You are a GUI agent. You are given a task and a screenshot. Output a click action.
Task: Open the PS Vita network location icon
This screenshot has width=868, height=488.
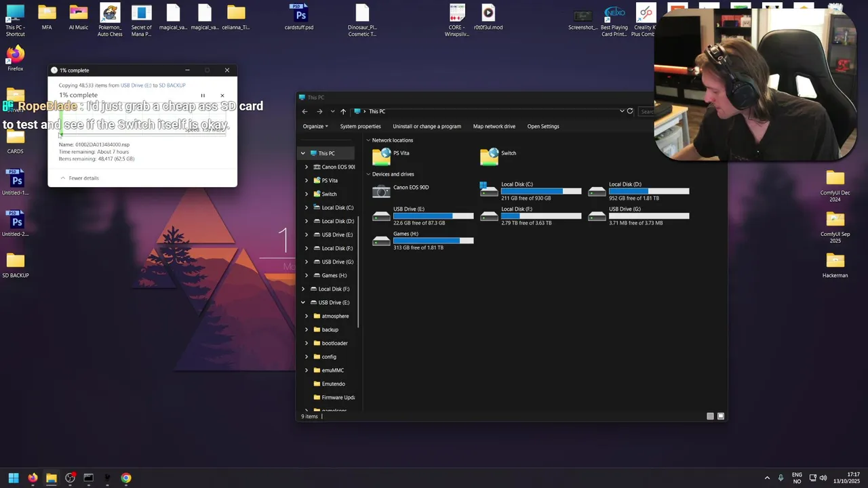pos(382,157)
